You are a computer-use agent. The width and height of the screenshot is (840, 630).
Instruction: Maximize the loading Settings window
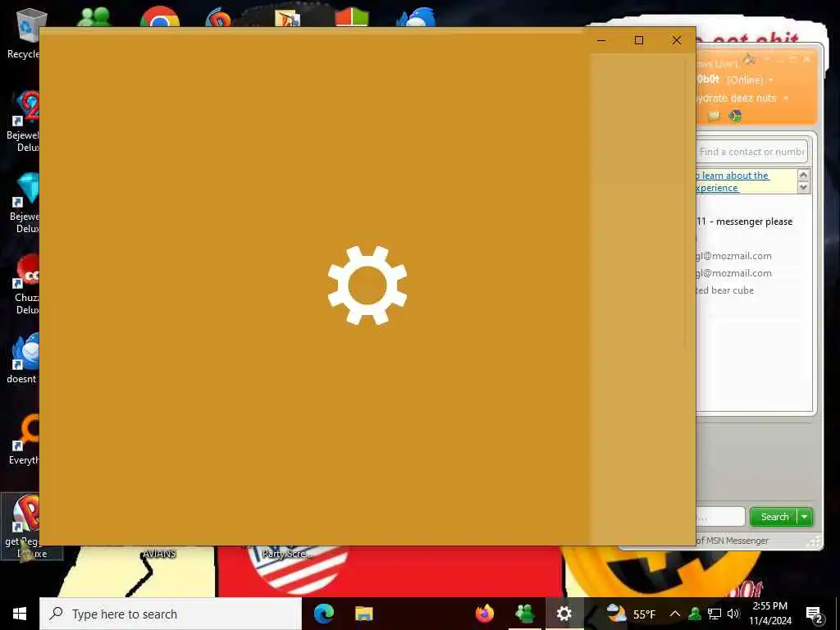638,40
